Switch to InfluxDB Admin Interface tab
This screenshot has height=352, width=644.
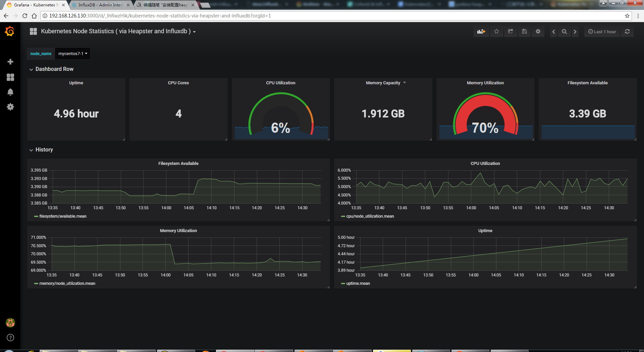click(101, 5)
